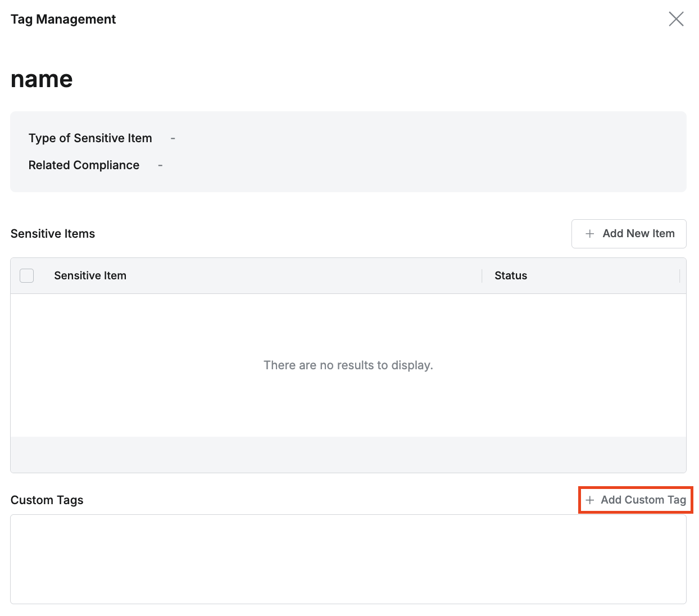699x616 pixels.
Task: Sort by the Sensitive Item column header
Action: [x=90, y=275]
